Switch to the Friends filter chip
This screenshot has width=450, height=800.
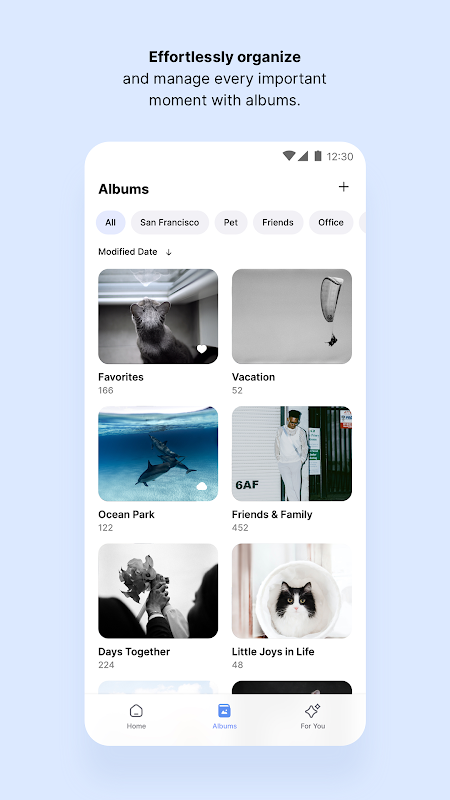(x=278, y=222)
